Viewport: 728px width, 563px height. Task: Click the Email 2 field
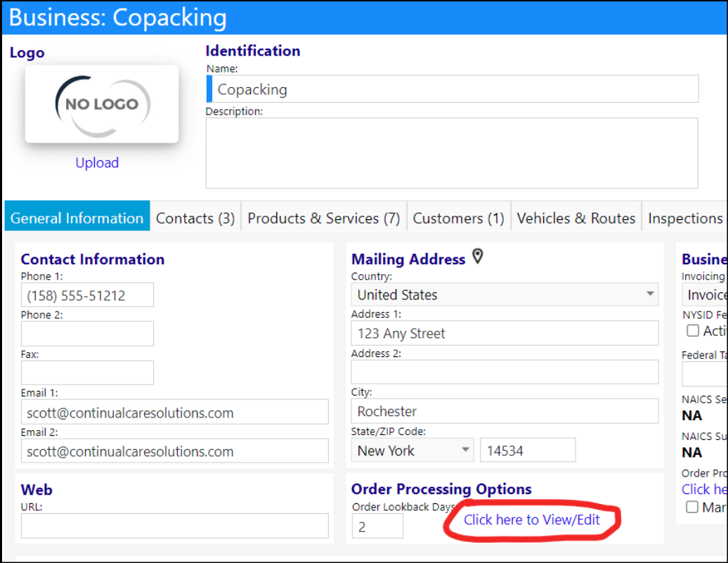pos(174,451)
